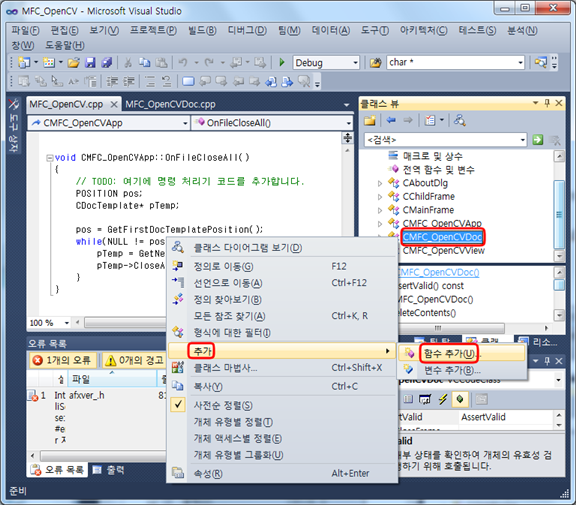Toggle the 0개의 경고 warnings filter
The width and height of the screenshot is (576, 505).
coord(135,360)
